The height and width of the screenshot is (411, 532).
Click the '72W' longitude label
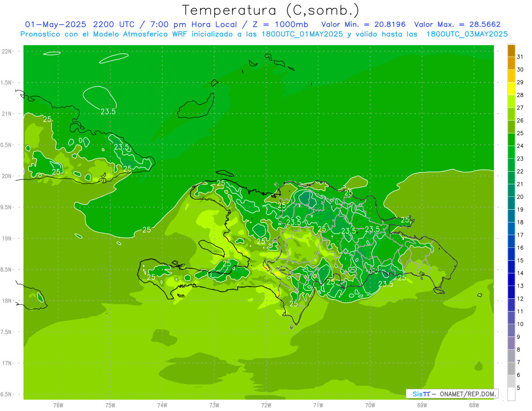266,405
